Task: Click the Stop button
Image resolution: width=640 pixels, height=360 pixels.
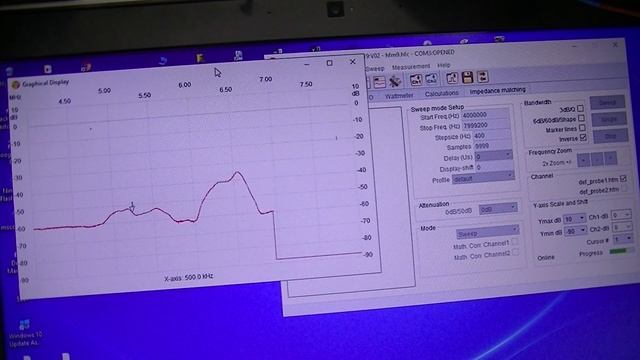Action: pos(610,136)
